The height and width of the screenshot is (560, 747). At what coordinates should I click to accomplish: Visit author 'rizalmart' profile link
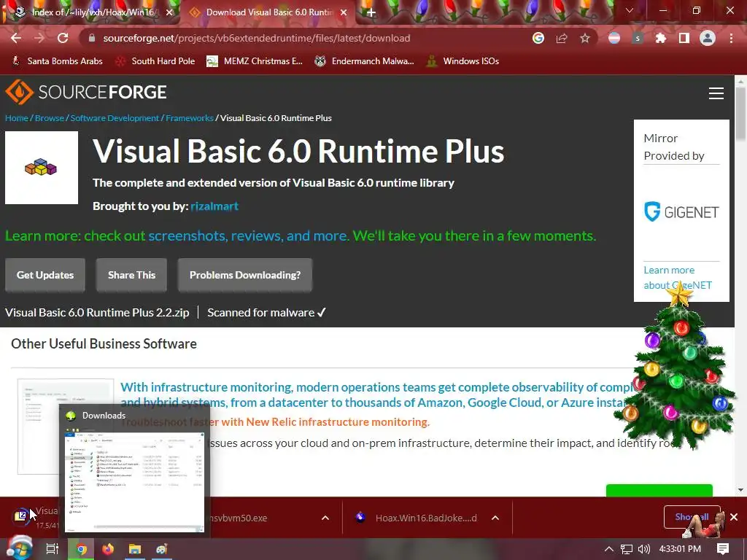pos(214,206)
